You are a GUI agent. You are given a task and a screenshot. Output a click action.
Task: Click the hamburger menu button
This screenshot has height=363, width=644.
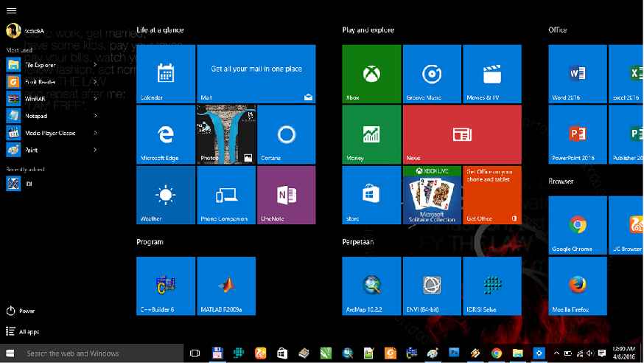pos(12,10)
